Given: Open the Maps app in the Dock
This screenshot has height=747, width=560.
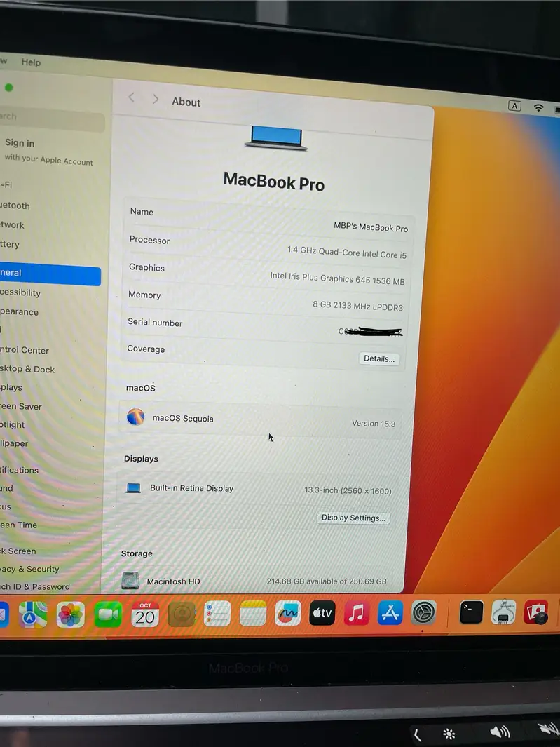Looking at the screenshot, I should (33, 614).
